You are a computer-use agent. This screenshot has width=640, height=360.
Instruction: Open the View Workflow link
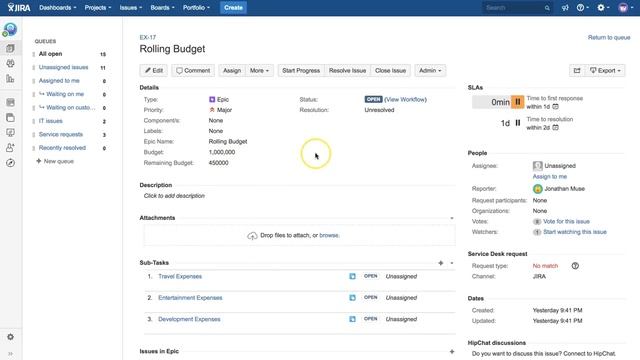[x=405, y=99]
